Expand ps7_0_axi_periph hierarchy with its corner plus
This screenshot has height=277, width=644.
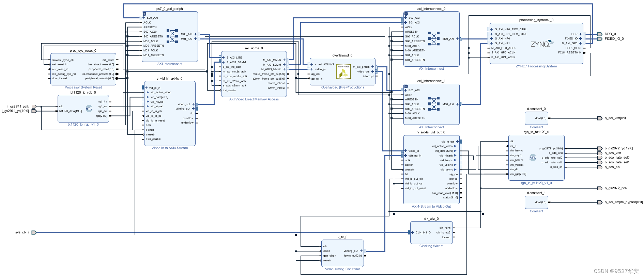pyautogui.click(x=144, y=14)
